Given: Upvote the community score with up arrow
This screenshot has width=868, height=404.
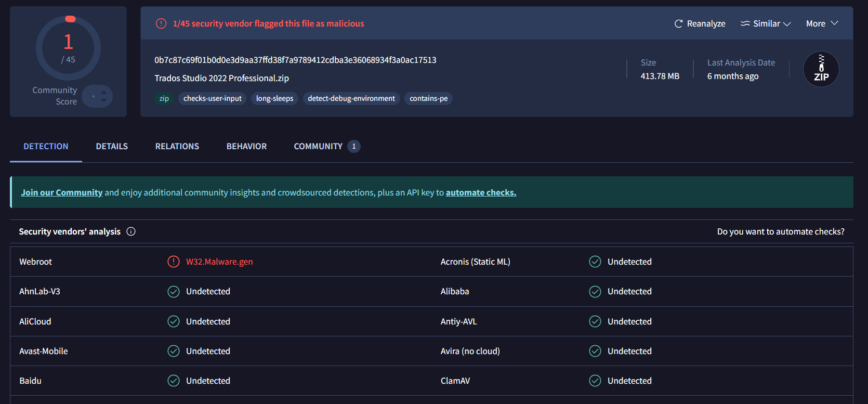Looking at the screenshot, I should pyautogui.click(x=104, y=92).
